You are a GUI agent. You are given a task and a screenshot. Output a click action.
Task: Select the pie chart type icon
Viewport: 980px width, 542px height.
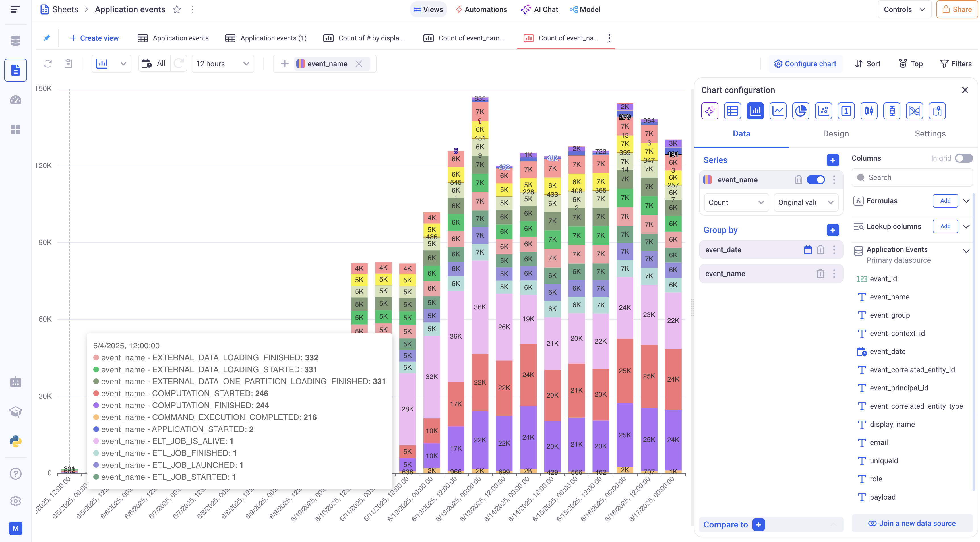click(801, 111)
